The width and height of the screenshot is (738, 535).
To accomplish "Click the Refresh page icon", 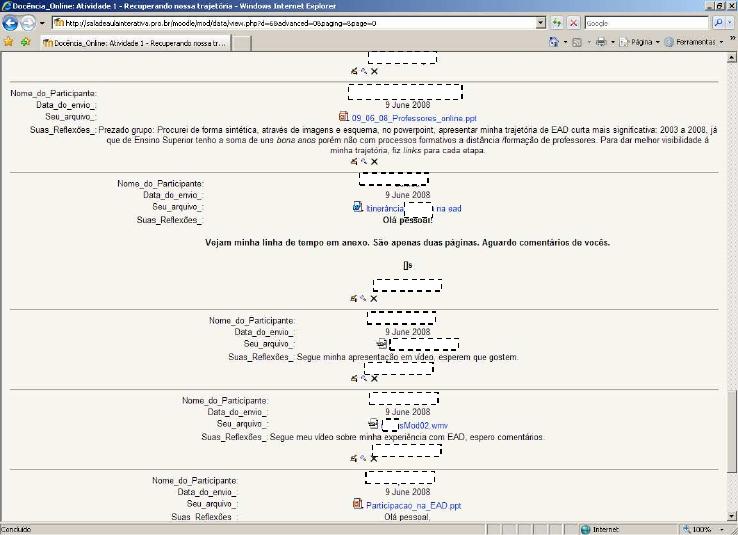I will tap(556, 22).
